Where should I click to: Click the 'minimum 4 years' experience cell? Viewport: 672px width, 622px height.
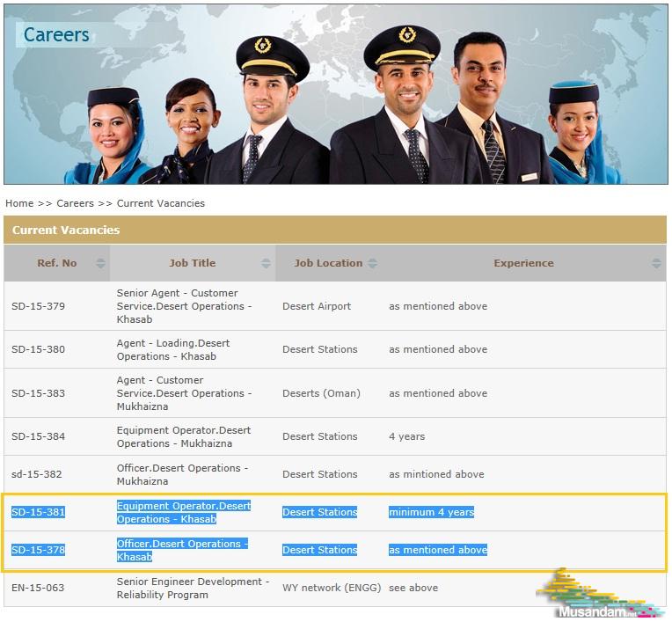pyautogui.click(x=432, y=512)
